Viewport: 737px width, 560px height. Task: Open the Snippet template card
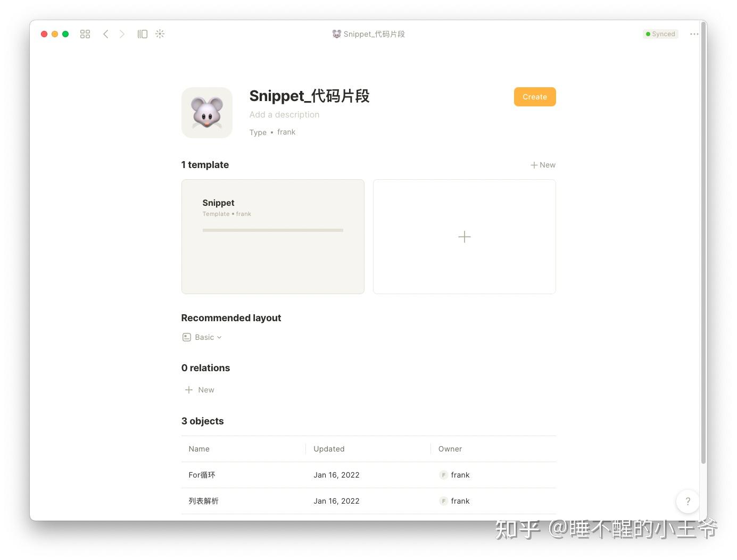coord(272,237)
